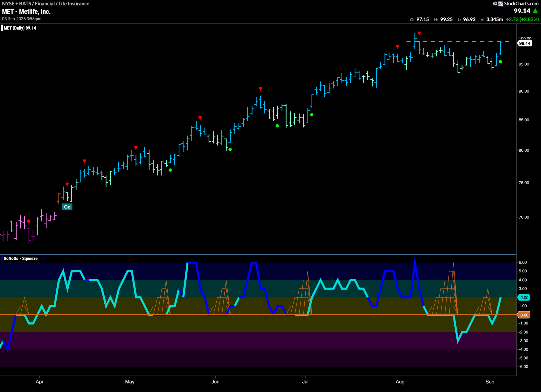The height and width of the screenshot is (392, 541).
Task: Click the Open value 97.15
Action: pos(423,19)
